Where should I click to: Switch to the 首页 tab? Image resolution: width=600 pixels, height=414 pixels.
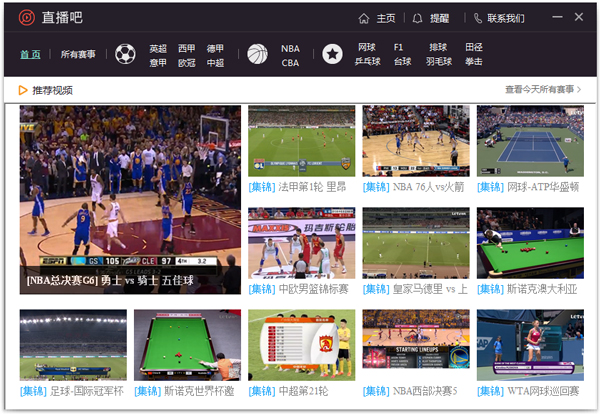click(30, 54)
